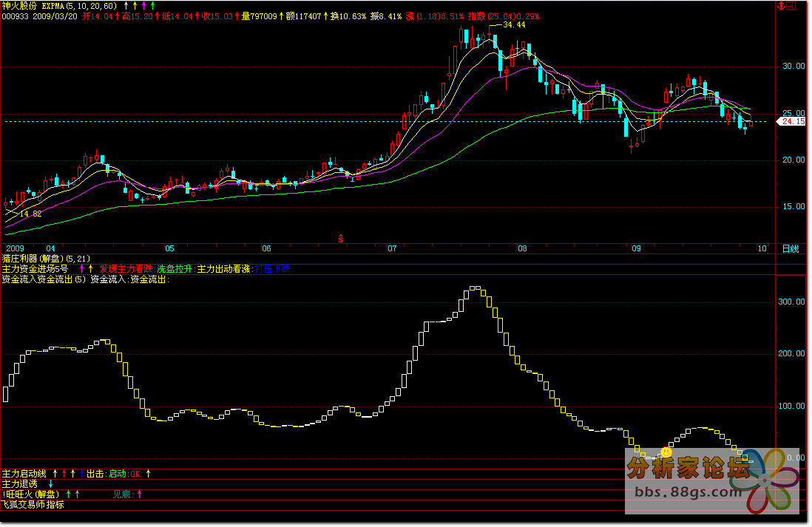Click the magenta arrow in the EXPMA header
Screen dimensions: 812x527
pos(144,6)
